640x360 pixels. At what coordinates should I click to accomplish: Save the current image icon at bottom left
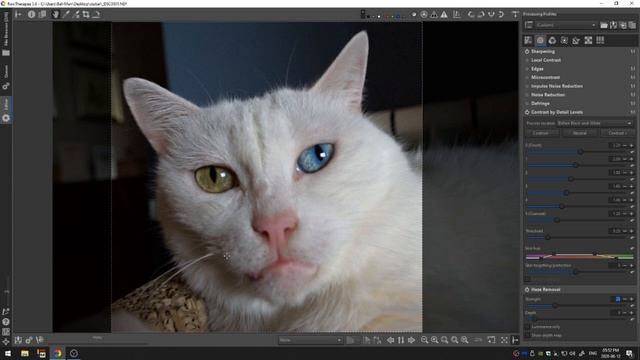(x=18, y=340)
